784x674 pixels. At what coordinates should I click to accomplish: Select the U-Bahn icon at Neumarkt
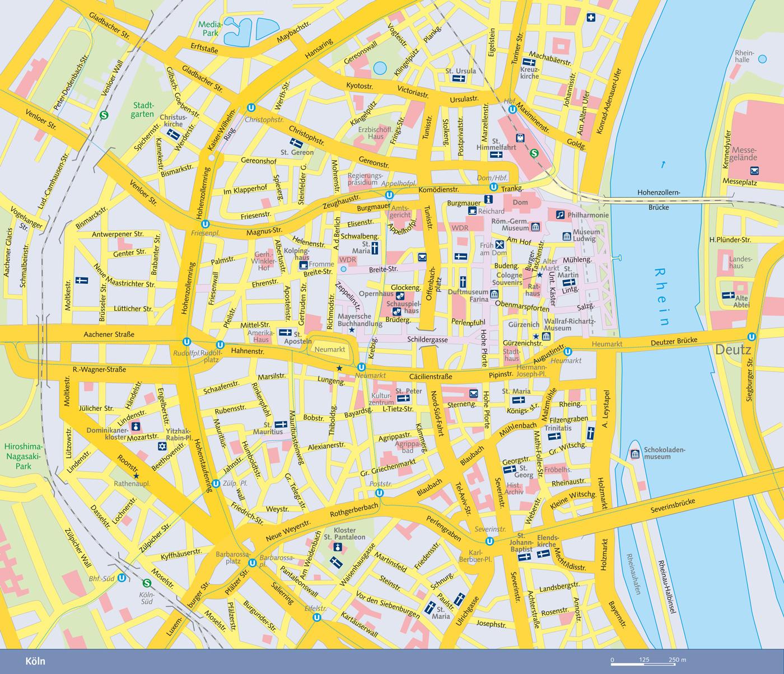click(x=361, y=367)
